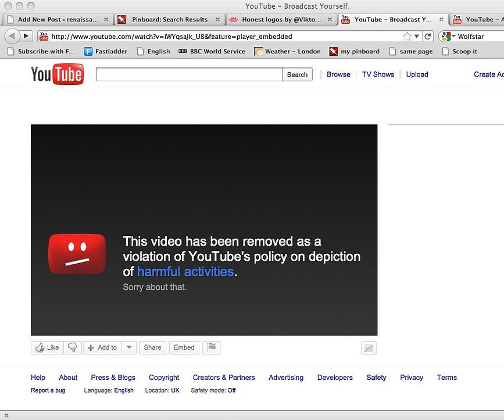Open the Privacy footer link
Image resolution: width=504 pixels, height=420 pixels.
click(412, 378)
